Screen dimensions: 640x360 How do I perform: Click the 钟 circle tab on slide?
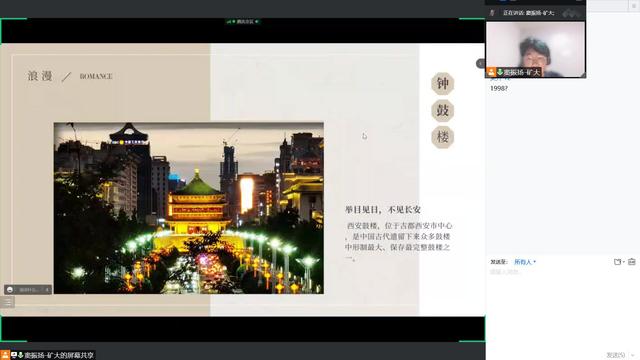coord(442,84)
